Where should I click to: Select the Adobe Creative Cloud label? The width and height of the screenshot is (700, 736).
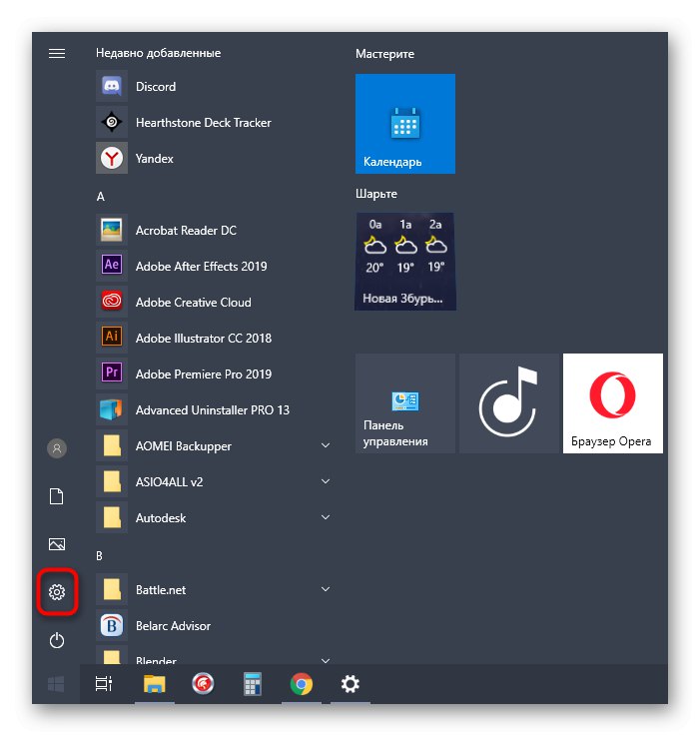click(194, 303)
